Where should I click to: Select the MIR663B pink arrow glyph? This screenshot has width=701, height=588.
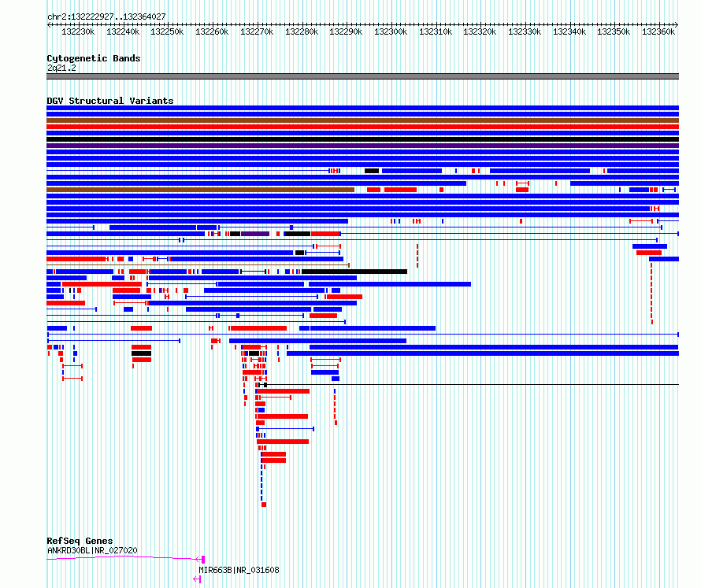point(197,579)
